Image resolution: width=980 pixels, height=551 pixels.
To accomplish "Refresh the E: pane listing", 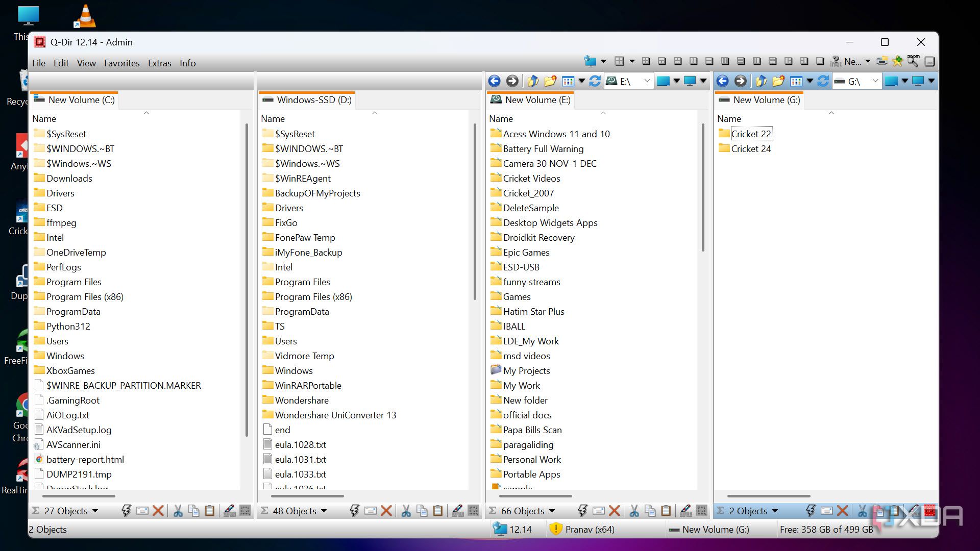I will click(x=595, y=81).
